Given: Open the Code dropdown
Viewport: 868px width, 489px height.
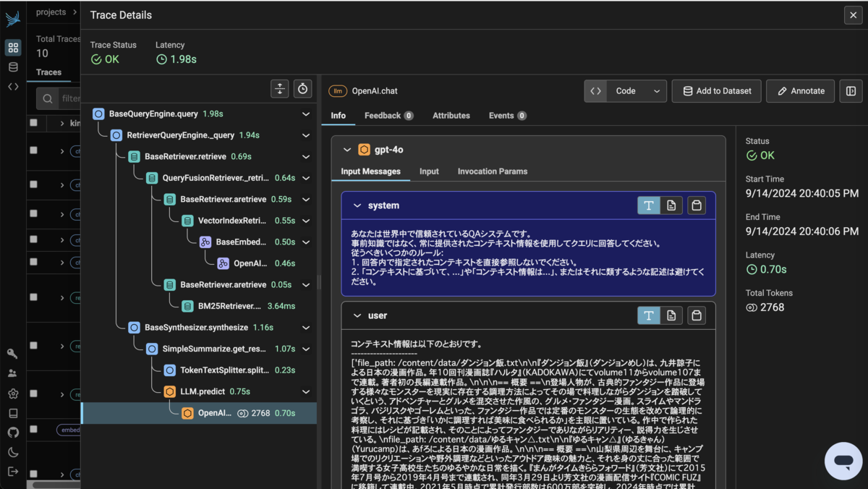Looking at the screenshot, I should 625,91.
